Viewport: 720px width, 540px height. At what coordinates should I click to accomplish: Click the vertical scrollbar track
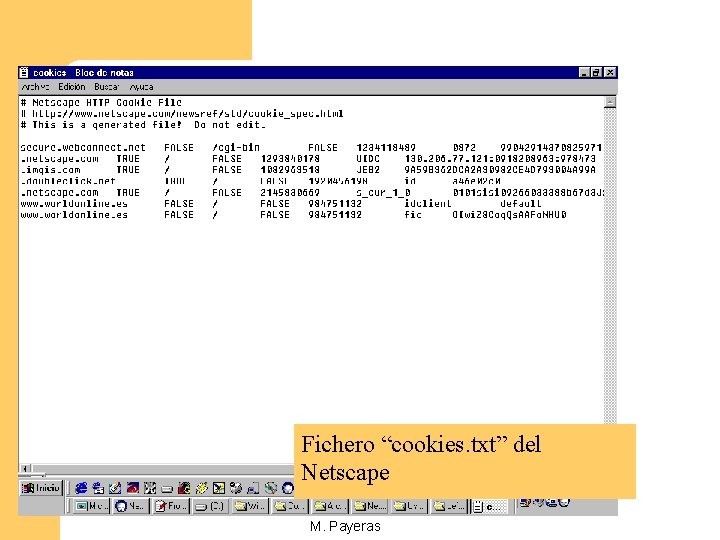[x=610, y=265]
